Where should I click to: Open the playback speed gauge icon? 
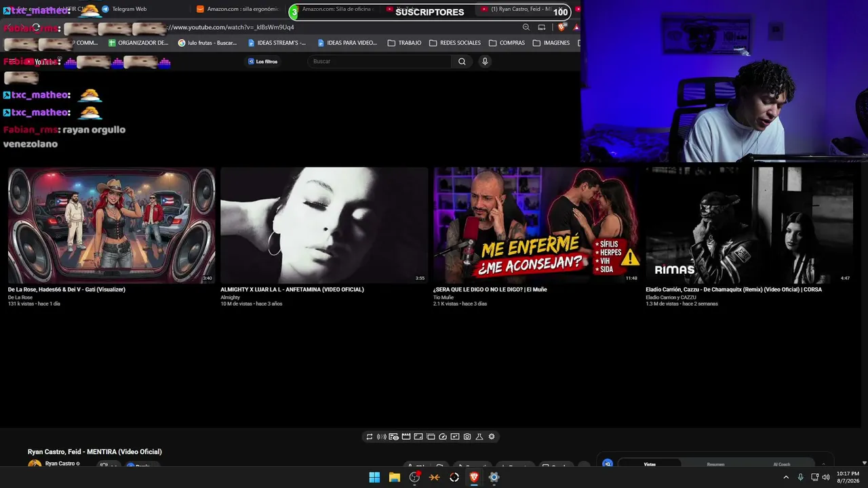[443, 437]
